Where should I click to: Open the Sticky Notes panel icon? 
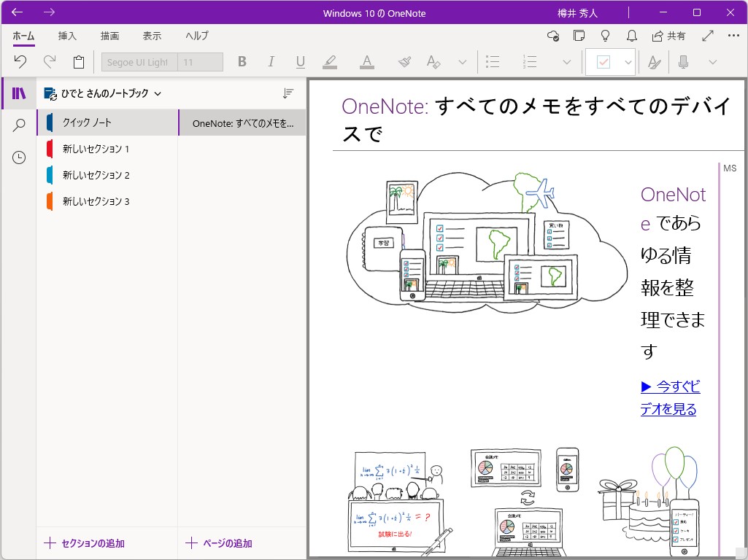(579, 35)
